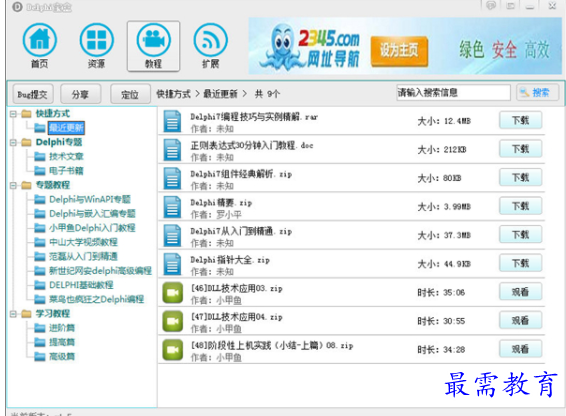Select 最近更新 in the tree
566x416 pixels.
click(66, 128)
